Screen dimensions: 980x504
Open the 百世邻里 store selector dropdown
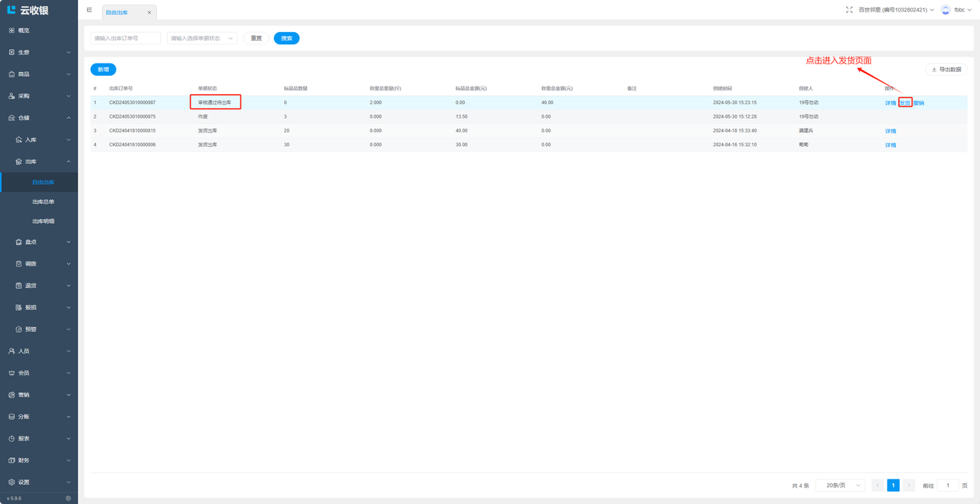(x=896, y=10)
